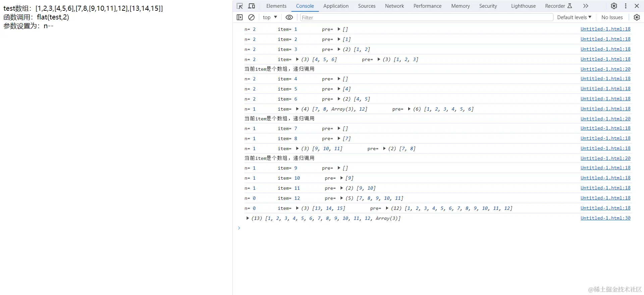The width and height of the screenshot is (644, 295).
Task: Open console settings gear next to No Issues
Action: click(x=637, y=17)
